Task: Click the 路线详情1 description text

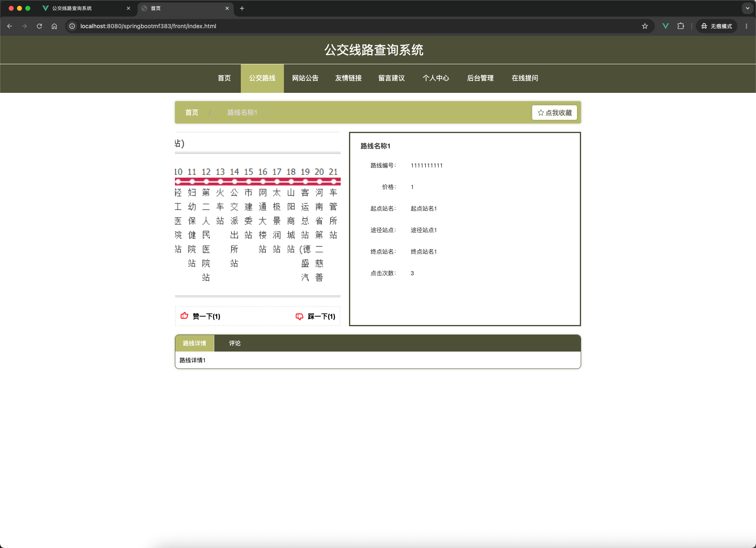Action: pos(193,360)
